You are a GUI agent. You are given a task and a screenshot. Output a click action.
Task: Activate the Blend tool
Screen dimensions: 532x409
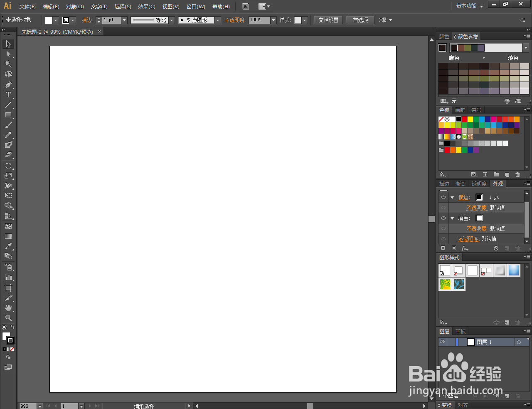tap(8, 256)
